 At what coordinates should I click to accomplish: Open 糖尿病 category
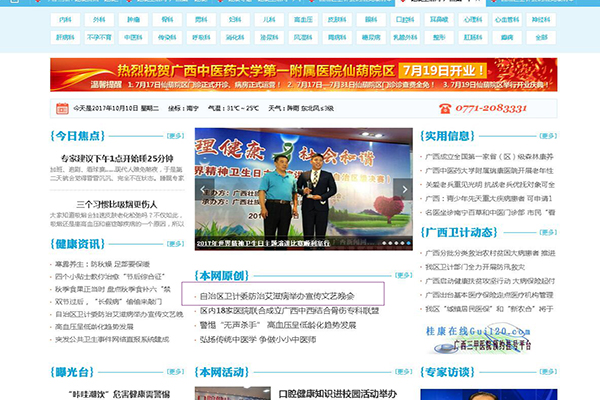[x=371, y=38]
